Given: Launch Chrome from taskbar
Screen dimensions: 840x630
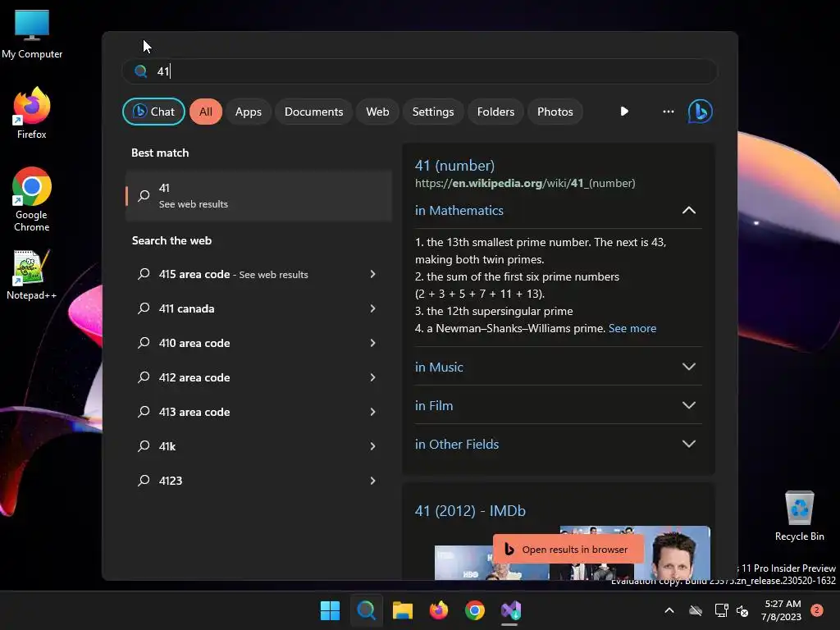Looking at the screenshot, I should click(x=475, y=610).
